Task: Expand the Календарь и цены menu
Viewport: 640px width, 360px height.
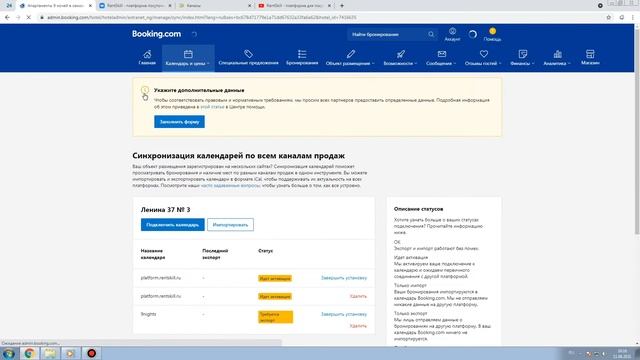Action: coord(188,58)
